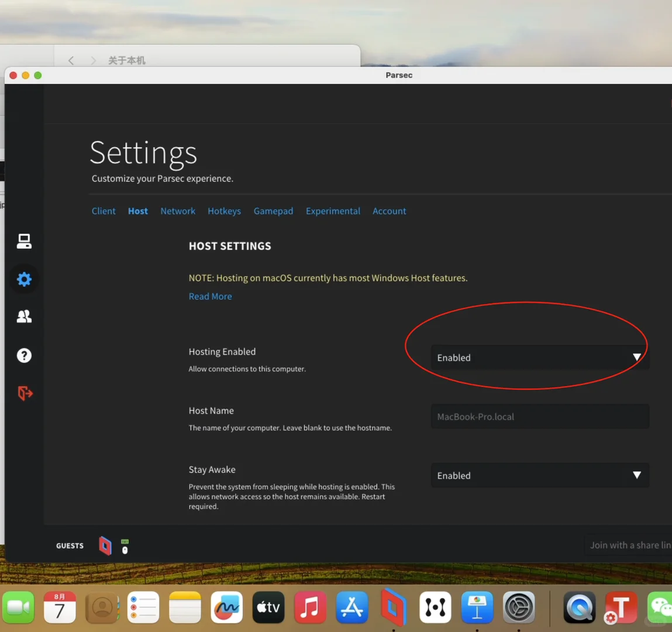The image size is (672, 632).
Task: Open the Computers view in Parsec sidebar
Action: [24, 242]
